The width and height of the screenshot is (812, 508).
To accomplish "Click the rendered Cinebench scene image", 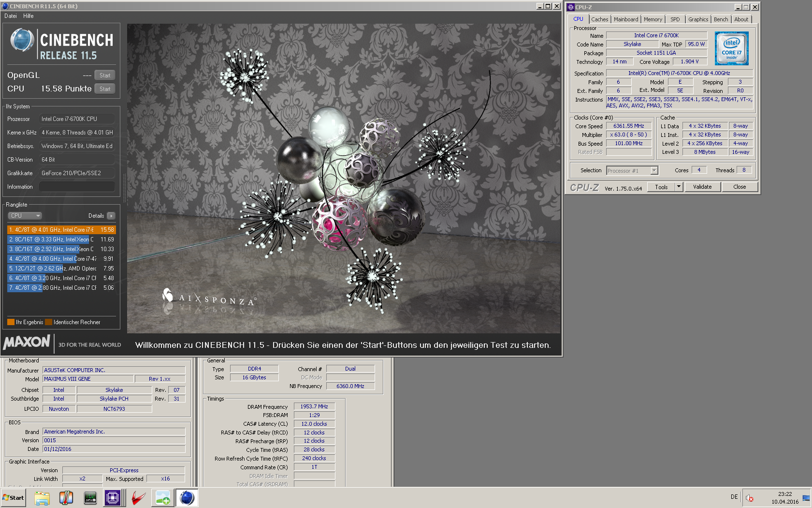I will click(x=344, y=178).
